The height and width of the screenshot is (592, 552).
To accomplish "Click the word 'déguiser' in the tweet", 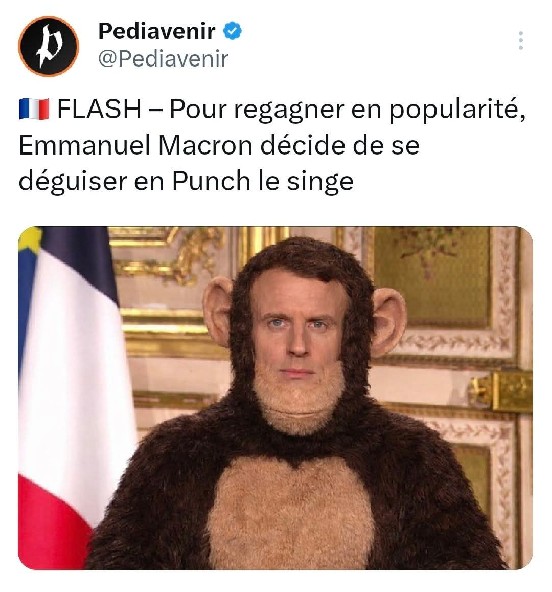I will tap(73, 182).
